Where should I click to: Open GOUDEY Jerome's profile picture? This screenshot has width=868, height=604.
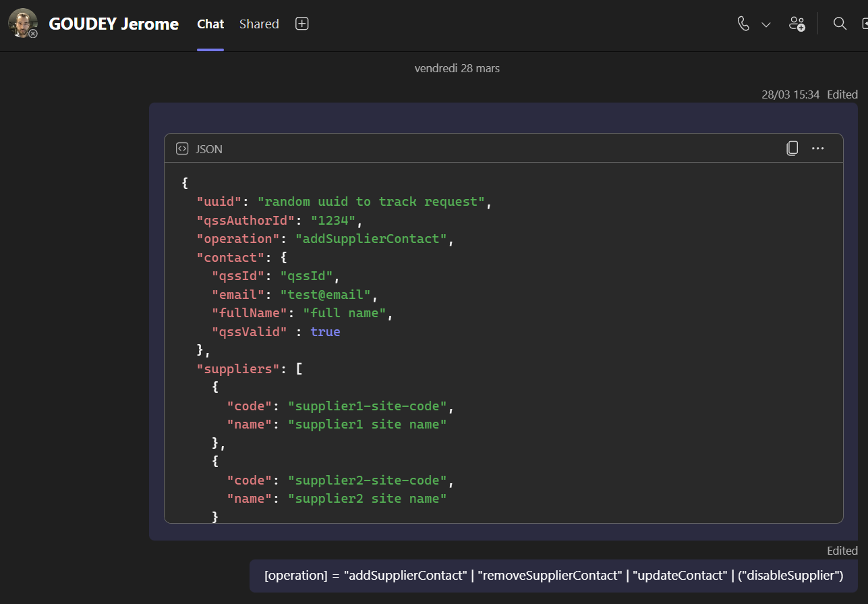pyautogui.click(x=22, y=23)
